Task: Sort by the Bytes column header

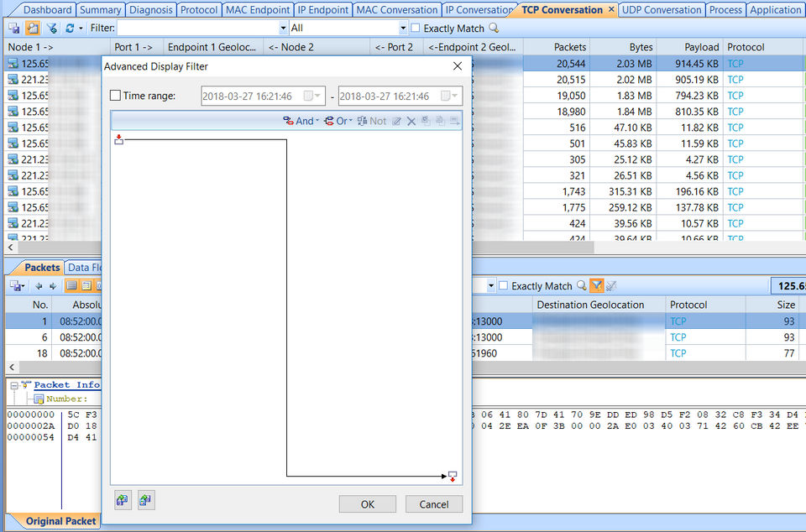Action: pos(623,47)
